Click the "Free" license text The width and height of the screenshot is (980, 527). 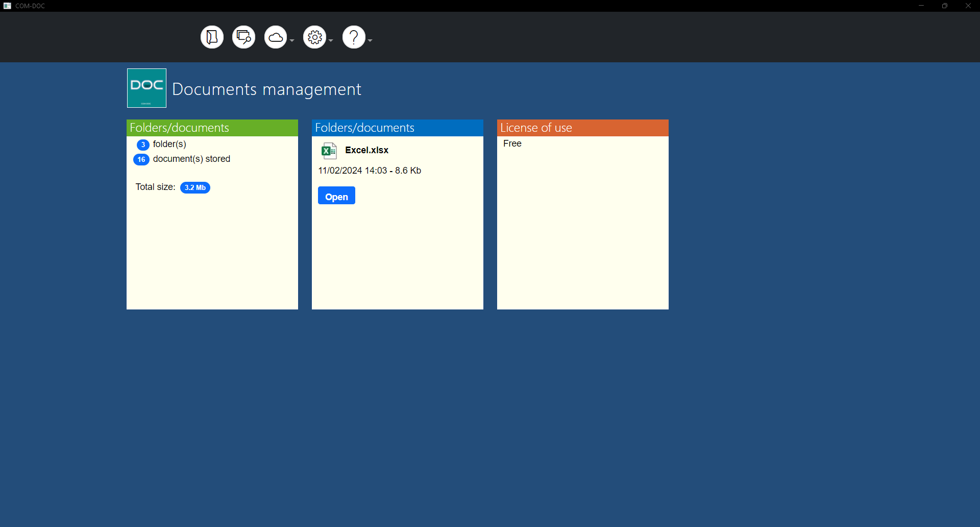[512, 143]
